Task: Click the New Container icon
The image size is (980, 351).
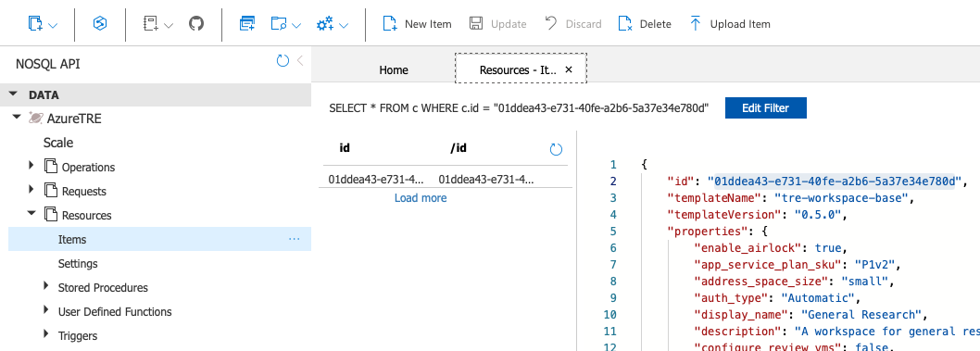Action: pyautogui.click(x=35, y=24)
